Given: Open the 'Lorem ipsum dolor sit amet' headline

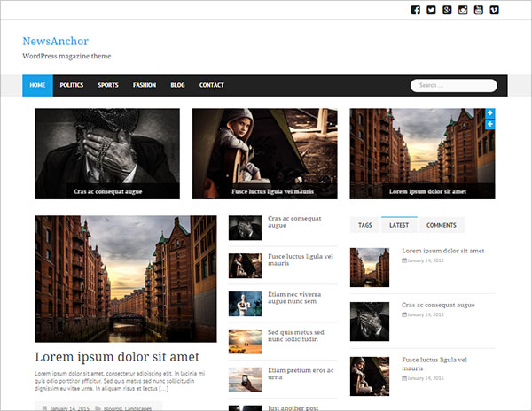Looking at the screenshot, I should click(117, 357).
